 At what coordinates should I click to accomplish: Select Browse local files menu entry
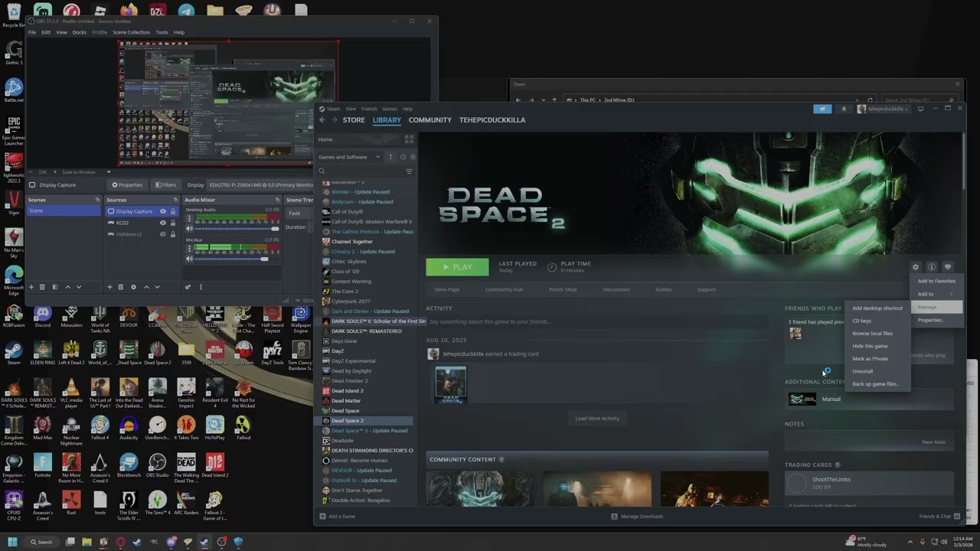[878, 334]
